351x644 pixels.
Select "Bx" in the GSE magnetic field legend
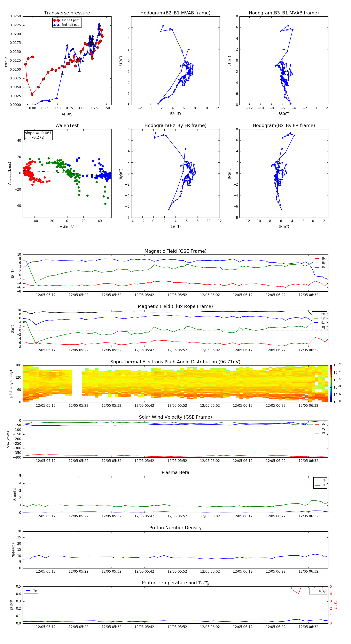click(x=320, y=259)
